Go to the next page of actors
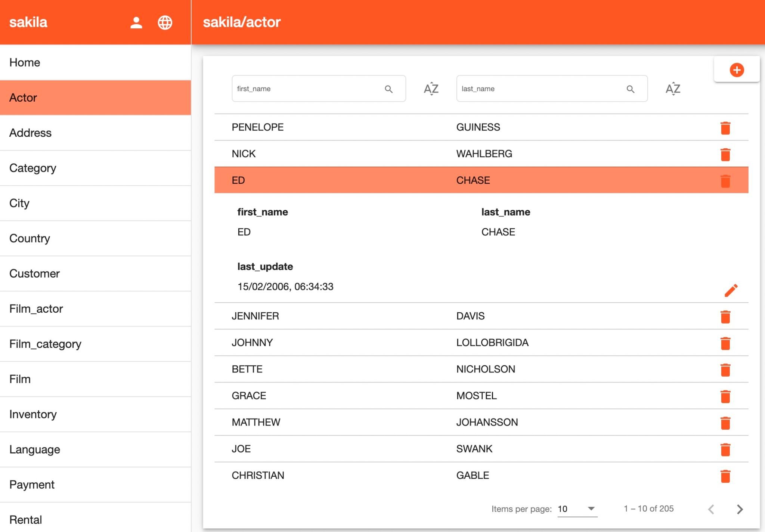 (x=740, y=509)
